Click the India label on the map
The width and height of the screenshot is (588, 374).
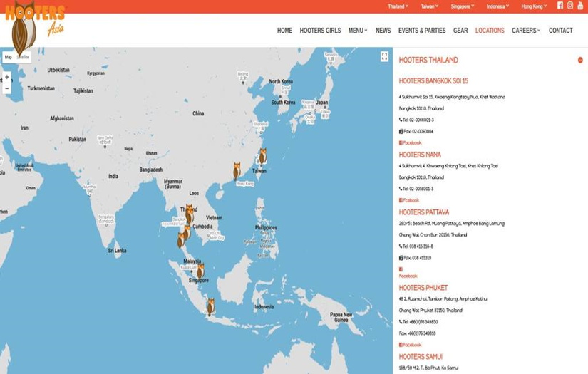113,176
